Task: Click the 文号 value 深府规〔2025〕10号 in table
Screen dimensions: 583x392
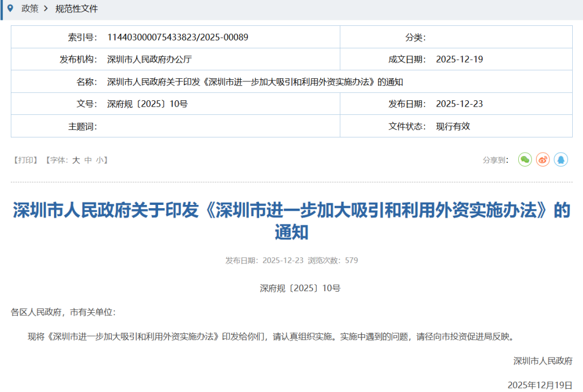Action: coord(147,104)
